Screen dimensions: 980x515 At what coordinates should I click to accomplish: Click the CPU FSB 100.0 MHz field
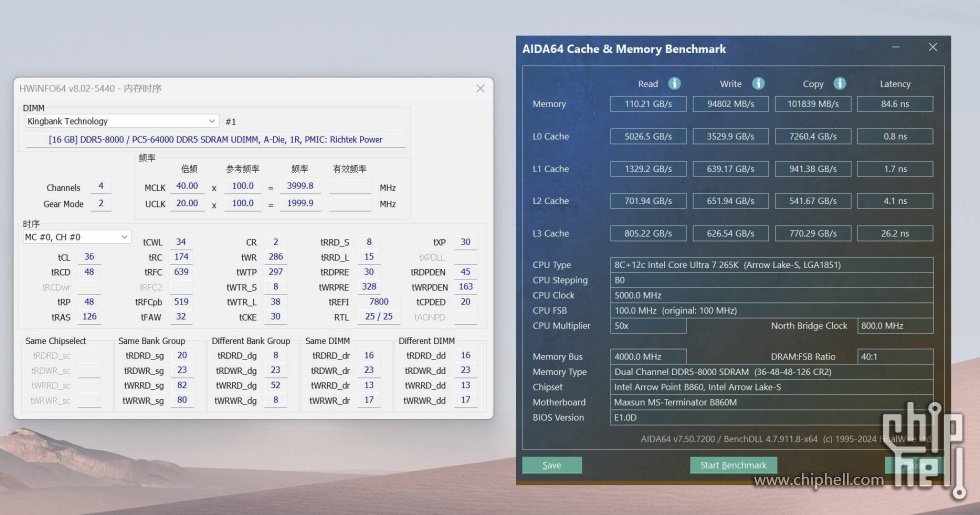[772, 311]
